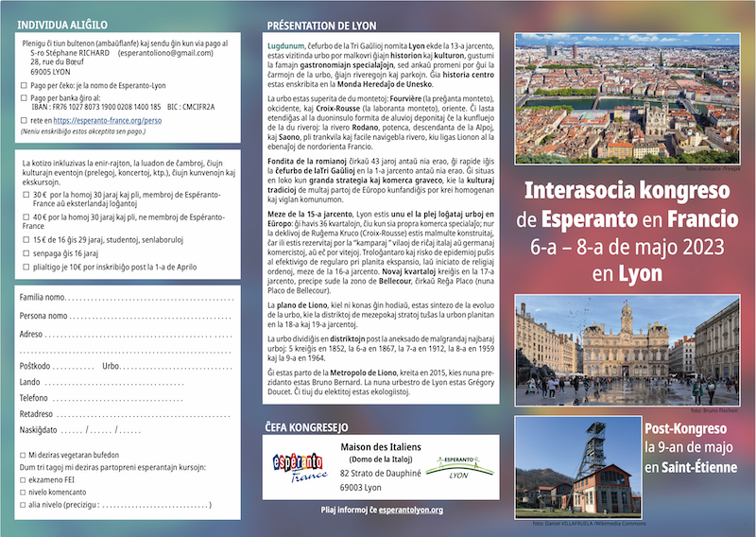The height and width of the screenshot is (537, 756).
Task: Click 'S-ro Stéphane RICHARD' name
Action: point(70,53)
